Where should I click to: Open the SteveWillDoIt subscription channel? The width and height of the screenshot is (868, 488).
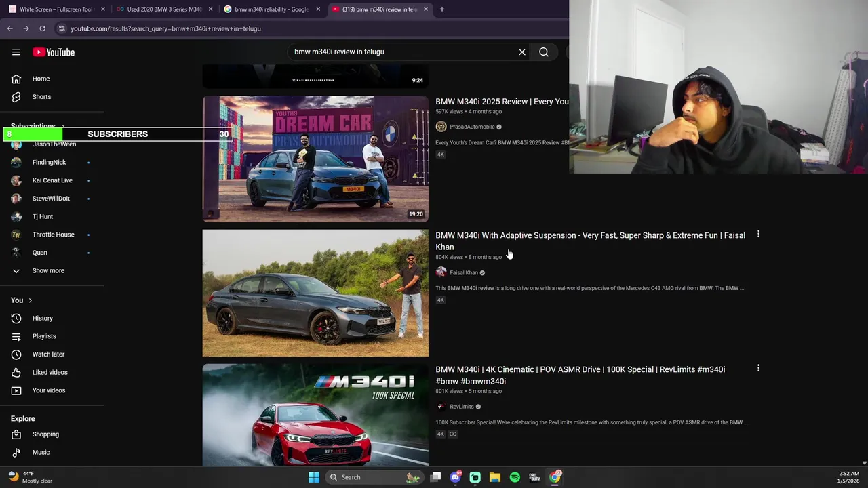click(52, 199)
